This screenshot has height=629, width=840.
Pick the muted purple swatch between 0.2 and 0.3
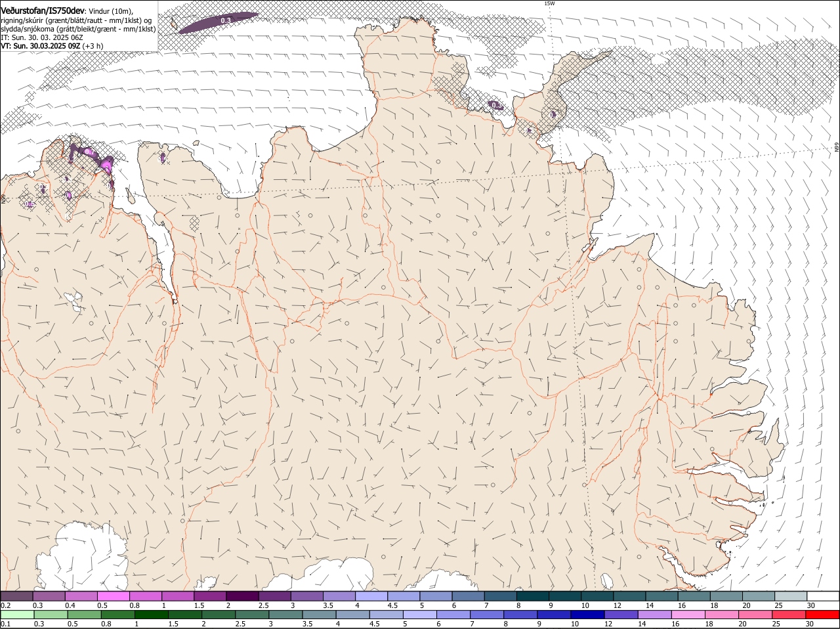pos(16,596)
